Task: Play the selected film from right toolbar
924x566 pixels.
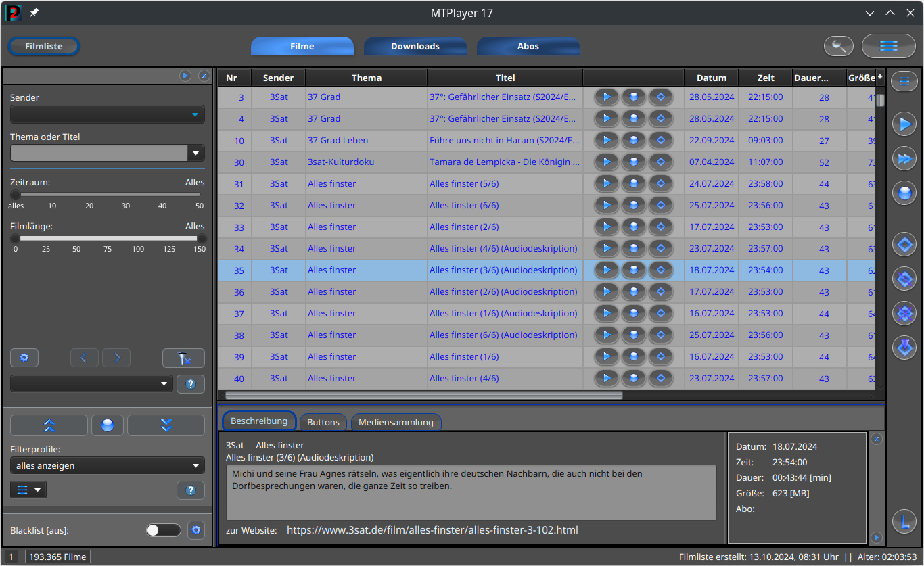Action: pos(904,124)
